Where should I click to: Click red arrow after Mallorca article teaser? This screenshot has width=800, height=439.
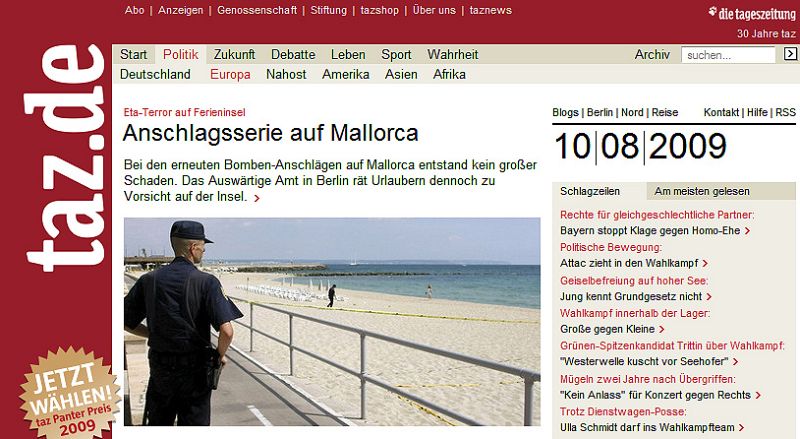point(257,198)
